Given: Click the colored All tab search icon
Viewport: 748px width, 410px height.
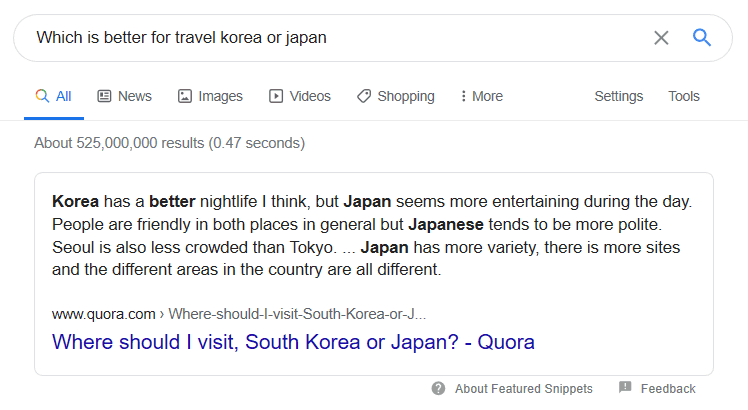Looking at the screenshot, I should (x=42, y=96).
